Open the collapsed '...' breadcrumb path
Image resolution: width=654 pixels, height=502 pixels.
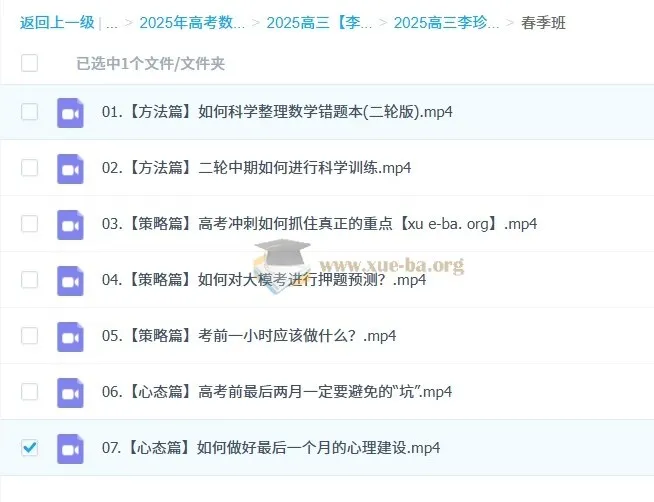click(x=112, y=23)
